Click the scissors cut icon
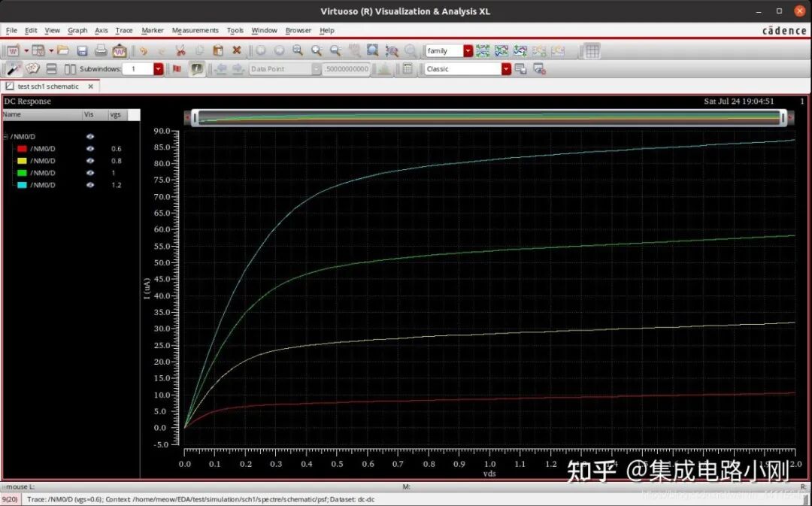This screenshot has width=812, height=506. pyautogui.click(x=180, y=50)
